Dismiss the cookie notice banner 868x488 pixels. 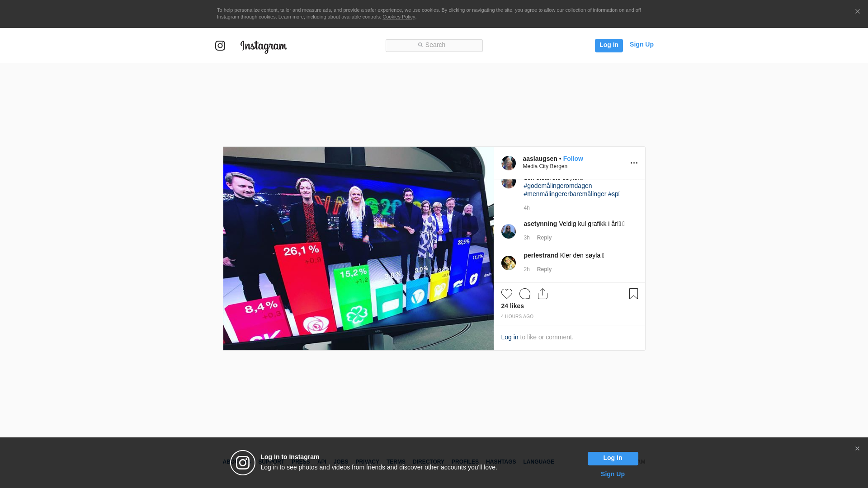(857, 11)
